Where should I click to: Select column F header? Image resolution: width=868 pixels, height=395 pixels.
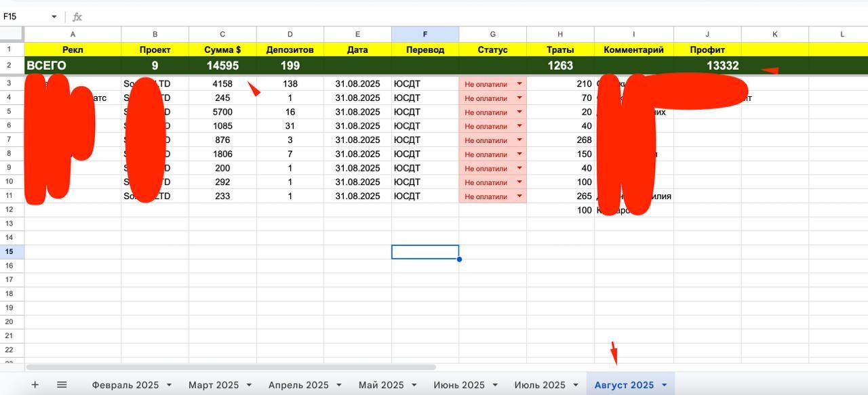click(425, 34)
